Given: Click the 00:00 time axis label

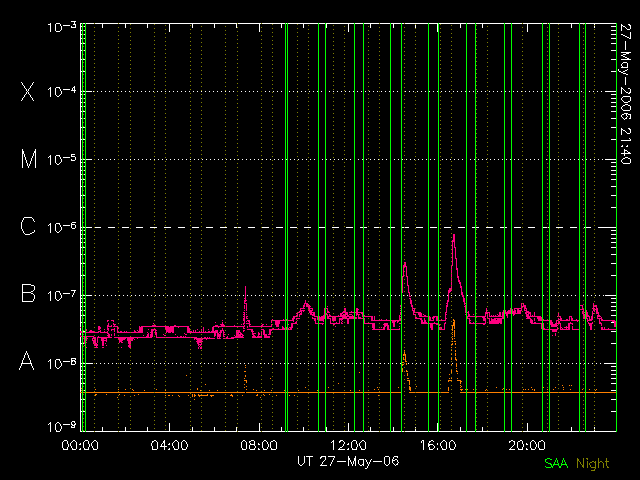Looking at the screenshot, I should 80,445.
